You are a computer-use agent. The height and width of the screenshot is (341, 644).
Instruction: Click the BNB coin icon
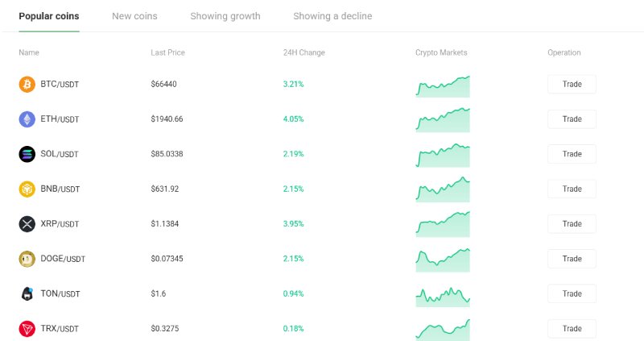tap(27, 189)
